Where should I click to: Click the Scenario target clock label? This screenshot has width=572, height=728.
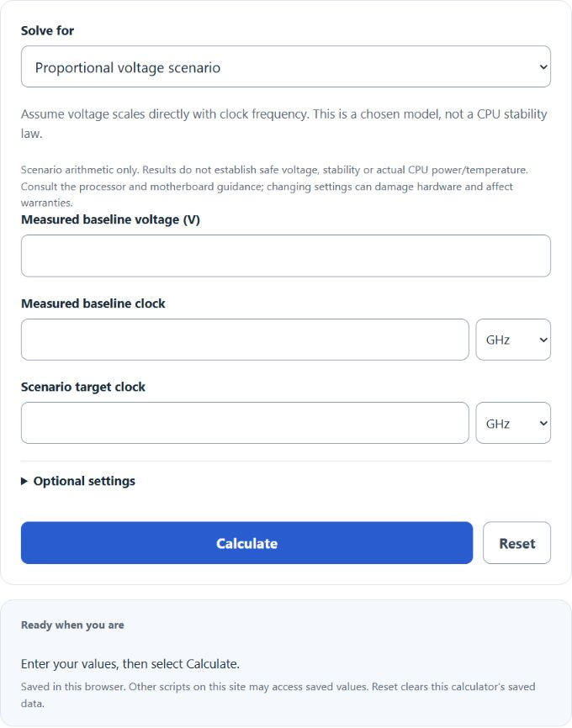(83, 388)
